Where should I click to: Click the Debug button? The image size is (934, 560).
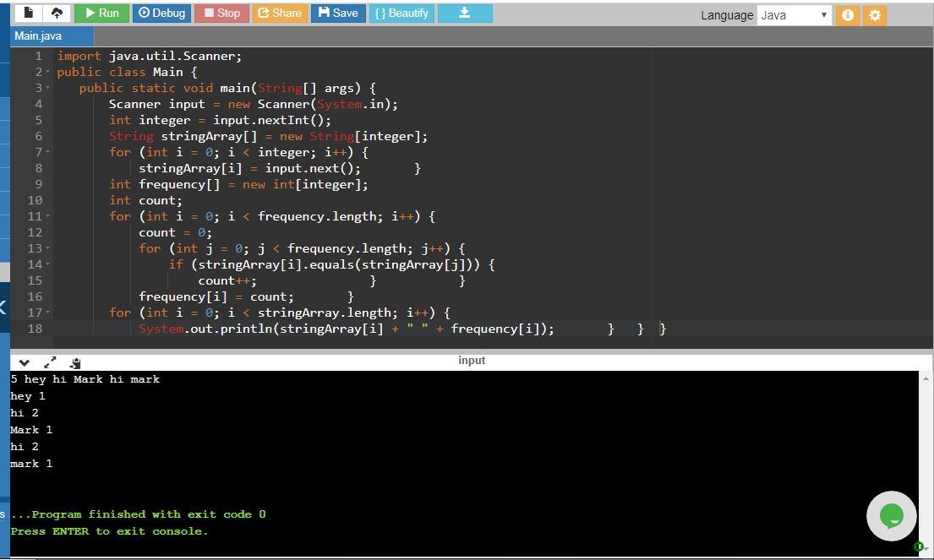tap(161, 13)
